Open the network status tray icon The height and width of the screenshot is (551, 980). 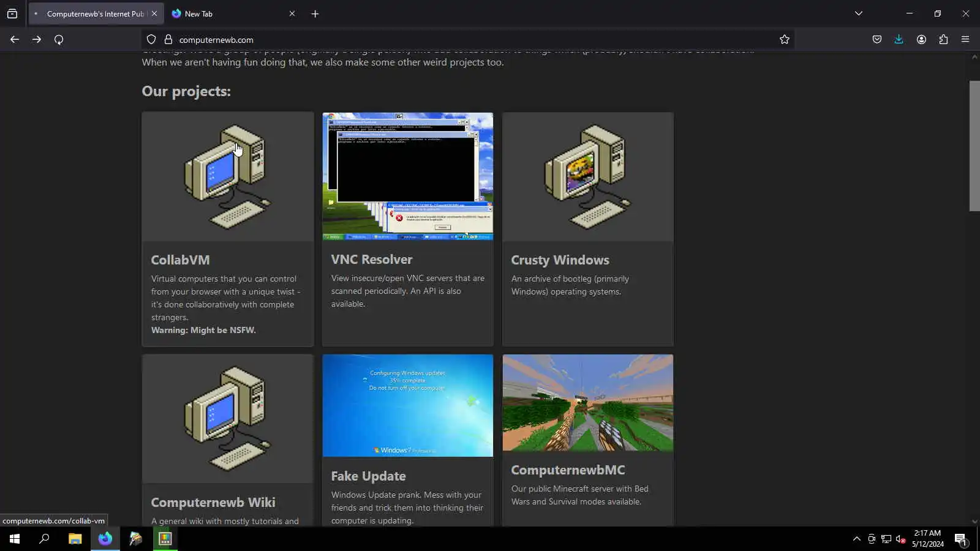[886, 539]
